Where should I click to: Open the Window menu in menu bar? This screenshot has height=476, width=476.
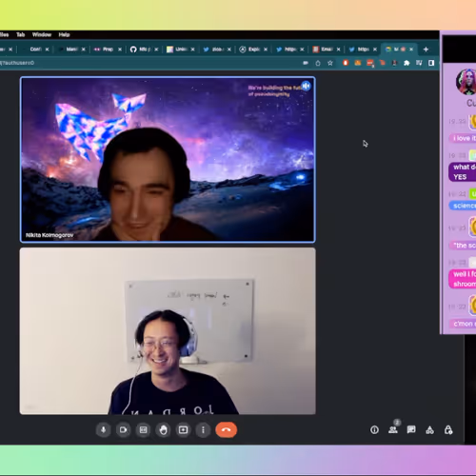click(42, 34)
